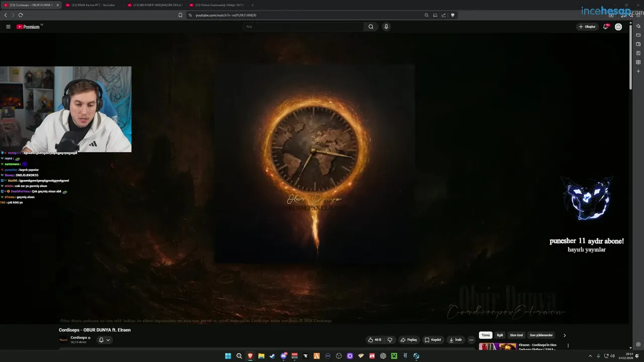Go to the YouTube Premium home logo

29,27
